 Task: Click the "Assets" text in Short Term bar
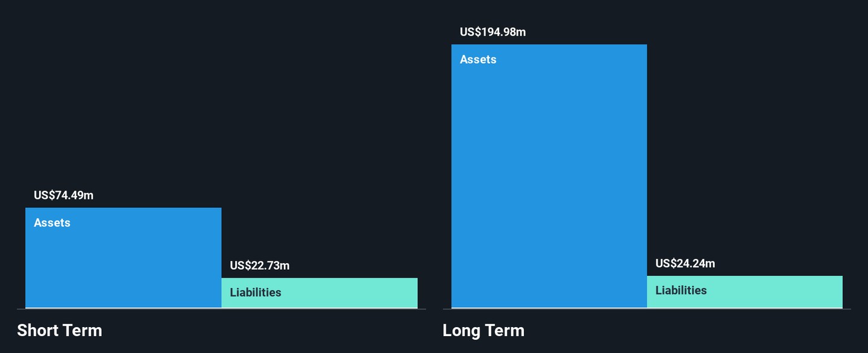52,223
